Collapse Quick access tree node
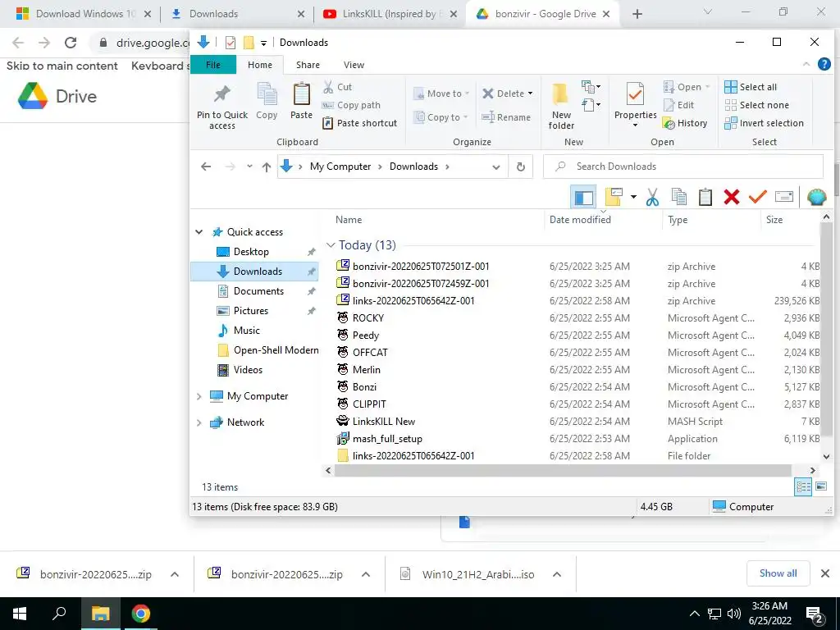The image size is (840, 630). (199, 232)
